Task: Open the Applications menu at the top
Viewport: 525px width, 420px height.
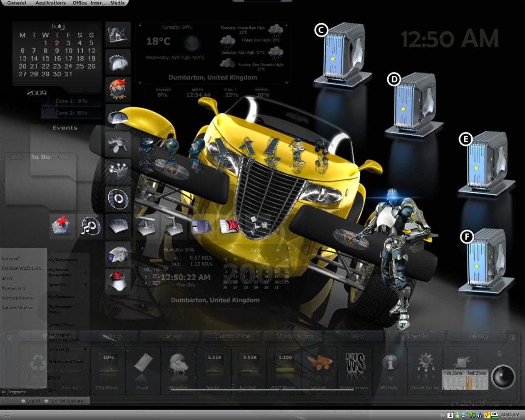Action: click(x=50, y=3)
